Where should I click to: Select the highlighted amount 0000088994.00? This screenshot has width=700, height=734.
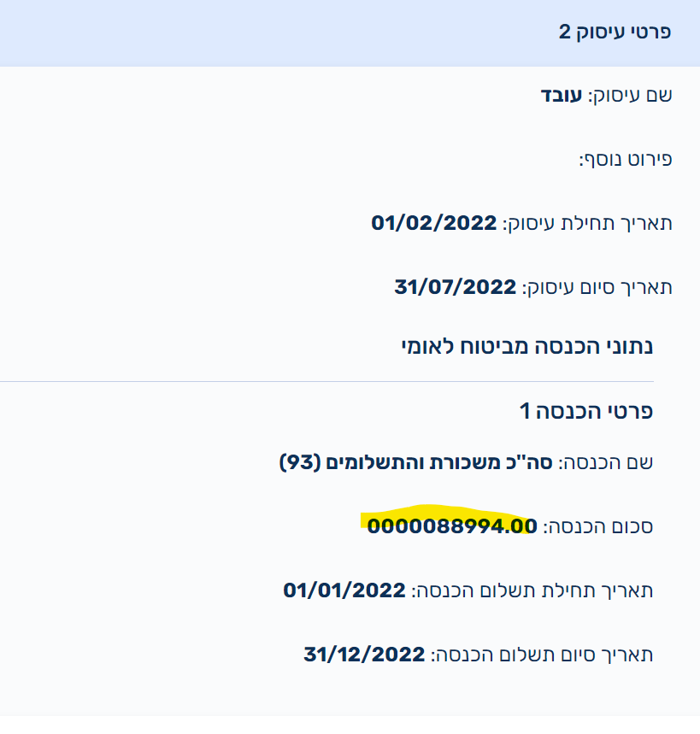(451, 526)
